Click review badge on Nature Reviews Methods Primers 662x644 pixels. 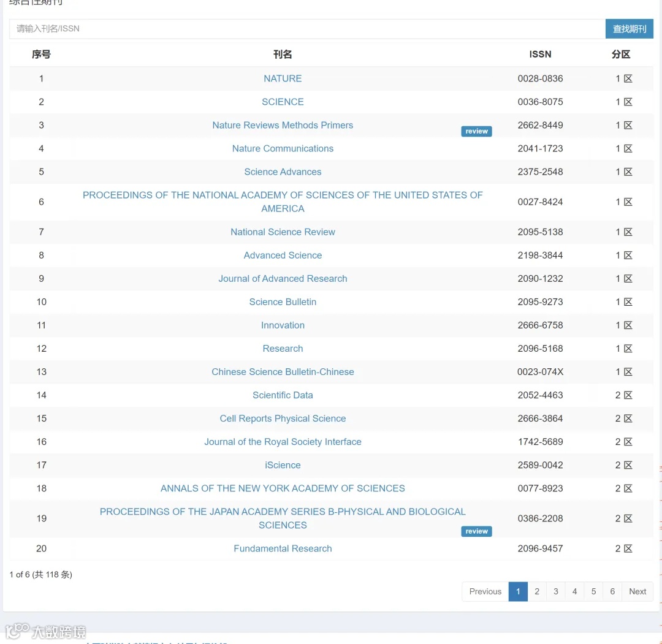[476, 131]
